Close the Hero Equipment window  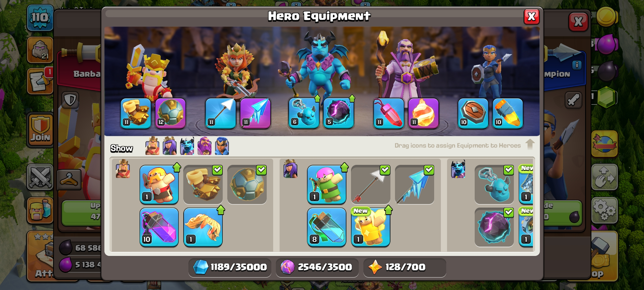tap(532, 17)
